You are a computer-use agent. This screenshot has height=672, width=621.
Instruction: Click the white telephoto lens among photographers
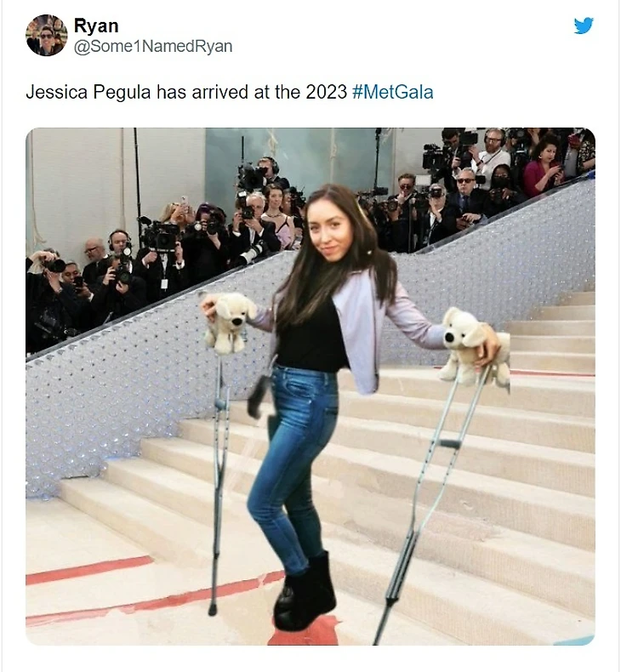click(251, 253)
